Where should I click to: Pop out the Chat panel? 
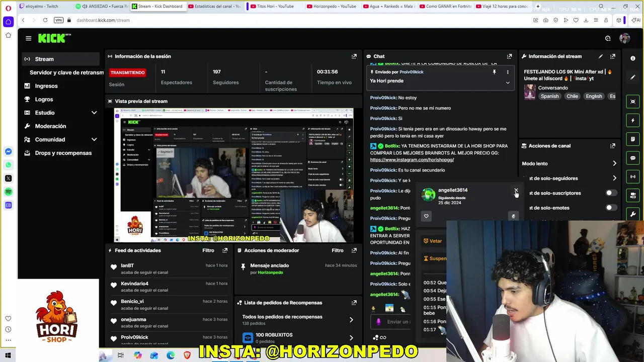[509, 56]
